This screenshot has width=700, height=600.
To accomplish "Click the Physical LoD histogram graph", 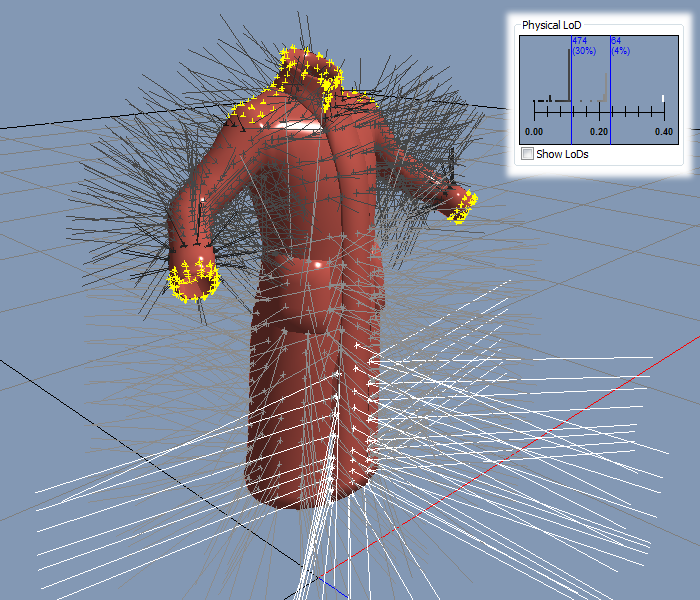I will click(599, 90).
